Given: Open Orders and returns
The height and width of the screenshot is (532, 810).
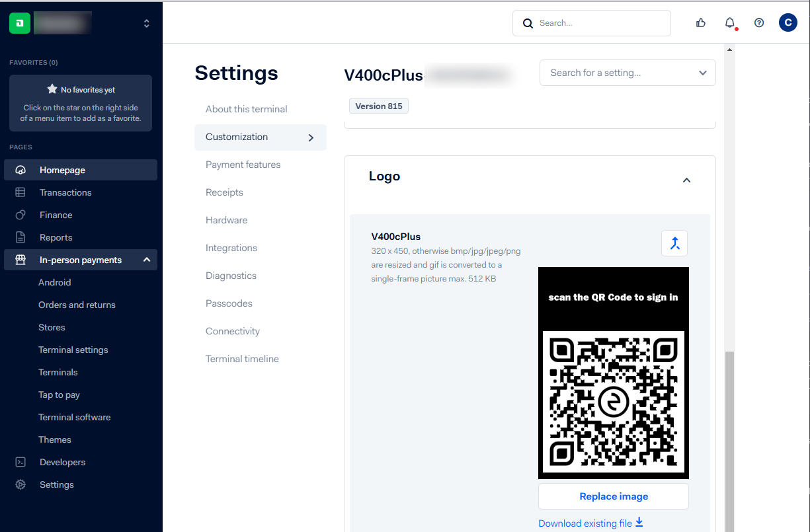Looking at the screenshot, I should click(x=77, y=305).
